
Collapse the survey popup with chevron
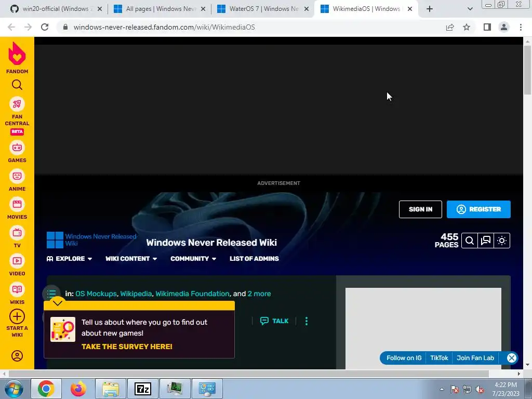(x=58, y=303)
